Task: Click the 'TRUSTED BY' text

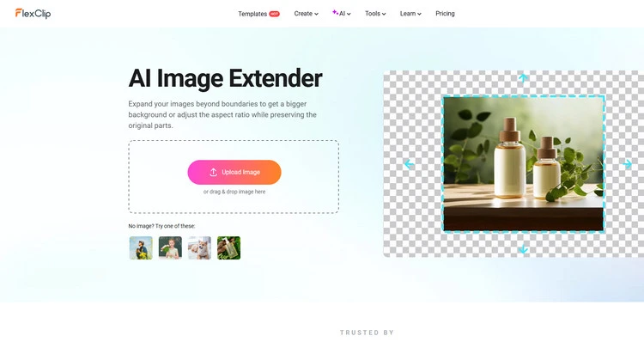Action: 367,333
